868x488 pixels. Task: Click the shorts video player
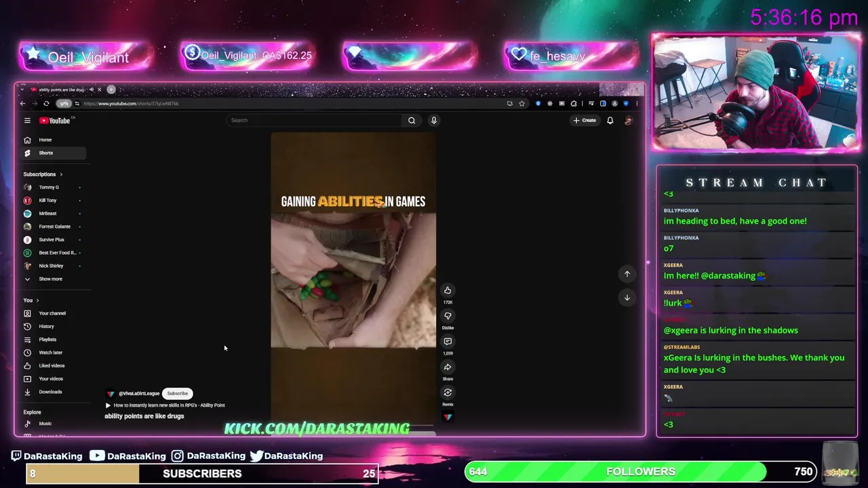point(353,278)
